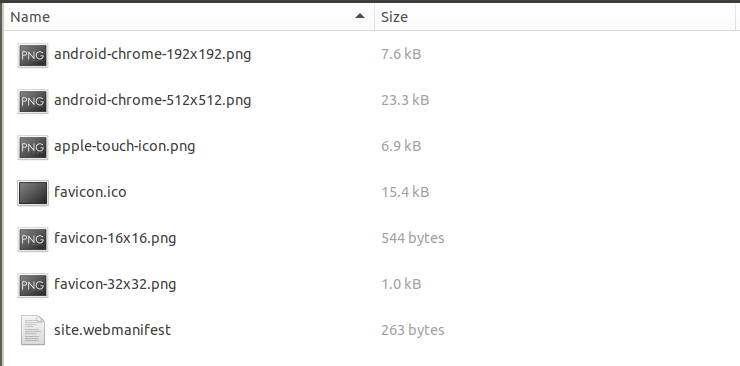
Task: Select the favicon.ico thumbnail icon
Action: pyautogui.click(x=33, y=193)
